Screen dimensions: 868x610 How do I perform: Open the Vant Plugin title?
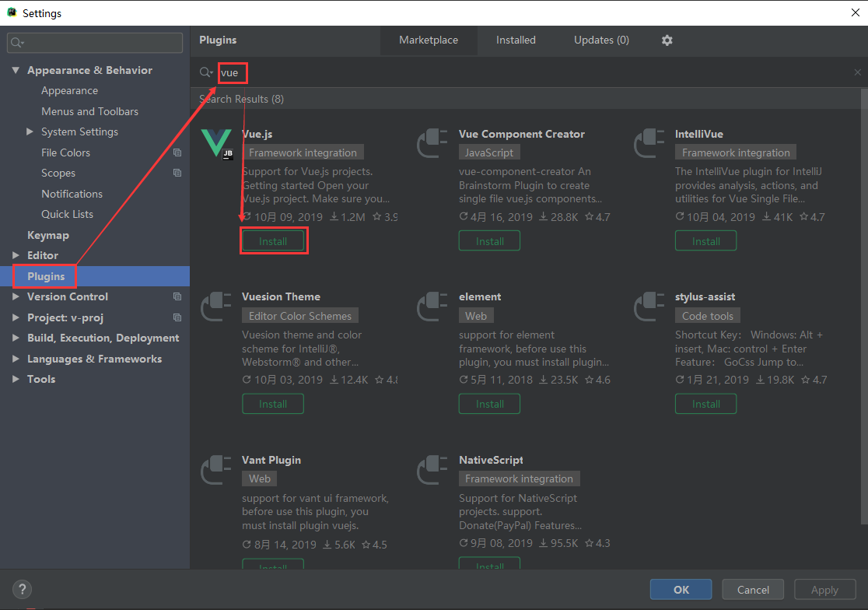click(271, 460)
